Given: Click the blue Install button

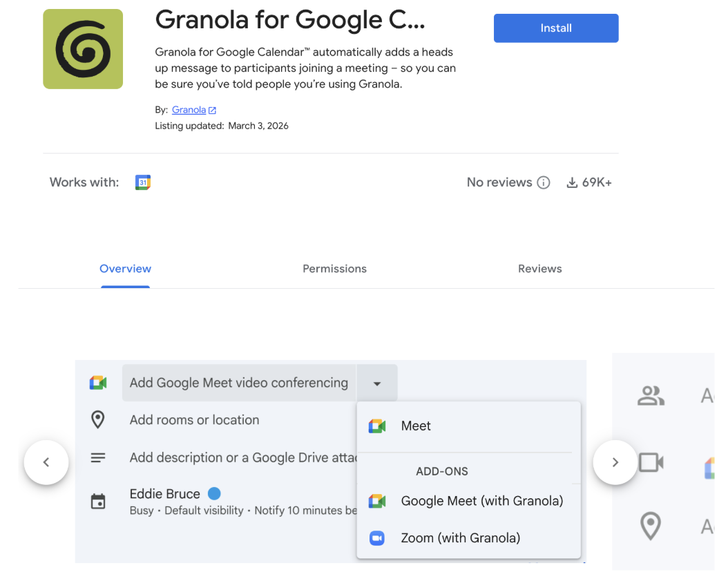Looking at the screenshot, I should [556, 28].
